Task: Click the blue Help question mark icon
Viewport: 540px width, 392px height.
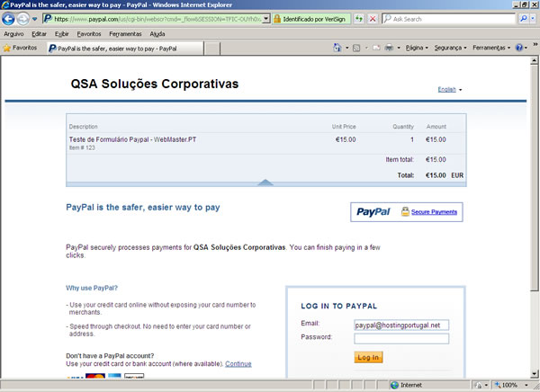Action: (x=519, y=48)
